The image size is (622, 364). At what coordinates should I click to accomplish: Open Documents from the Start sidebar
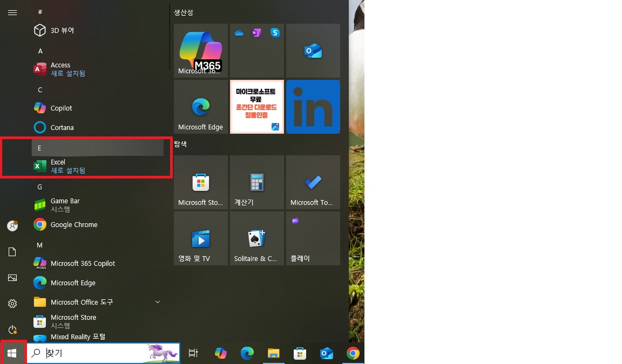click(12, 252)
